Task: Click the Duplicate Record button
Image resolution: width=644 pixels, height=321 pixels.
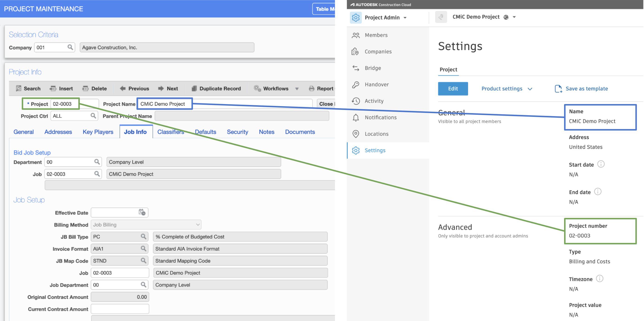Action: point(216,88)
